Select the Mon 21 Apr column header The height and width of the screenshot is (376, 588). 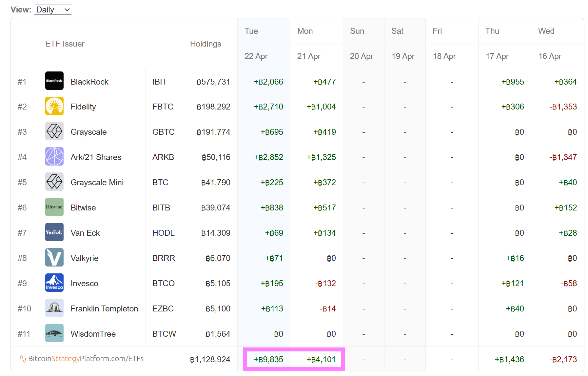coord(308,44)
